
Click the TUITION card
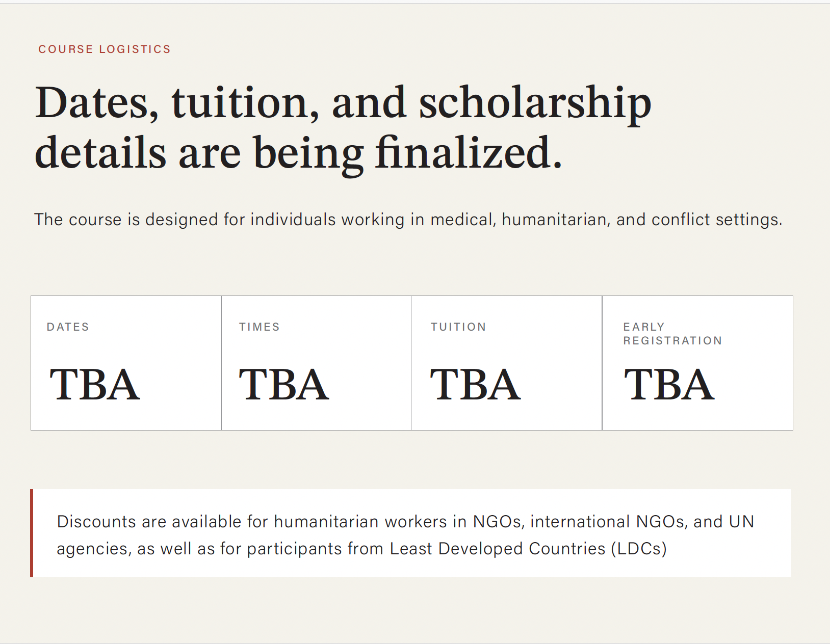(x=506, y=363)
